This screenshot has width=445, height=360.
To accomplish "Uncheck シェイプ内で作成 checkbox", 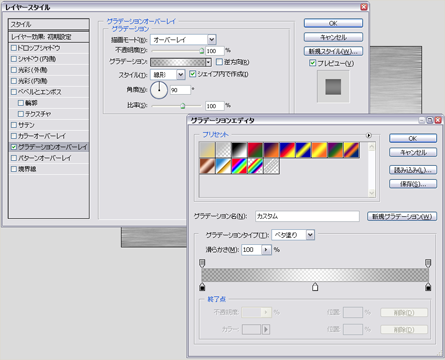I will 192,74.
